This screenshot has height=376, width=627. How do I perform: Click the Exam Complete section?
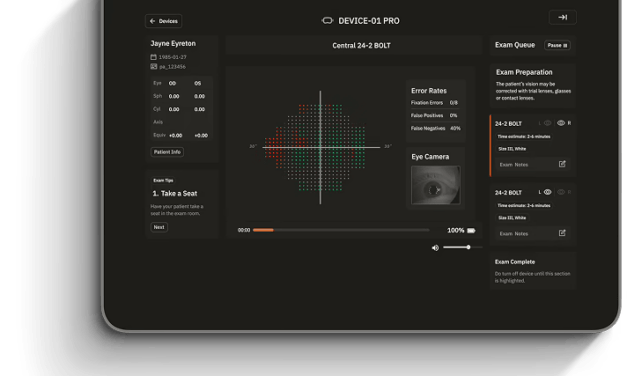pos(533,271)
